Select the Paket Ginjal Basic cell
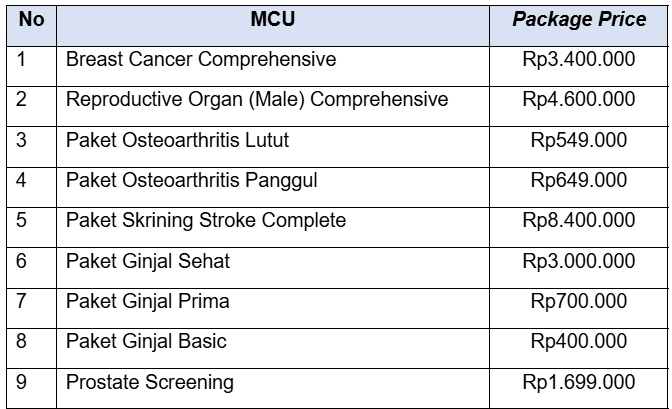672x409 pixels. (x=273, y=349)
